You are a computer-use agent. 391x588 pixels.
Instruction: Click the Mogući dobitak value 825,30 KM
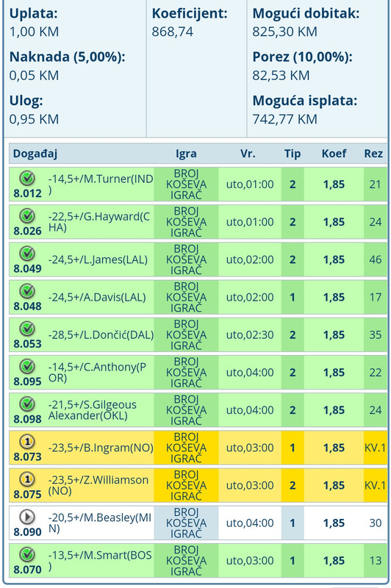[x=284, y=32]
